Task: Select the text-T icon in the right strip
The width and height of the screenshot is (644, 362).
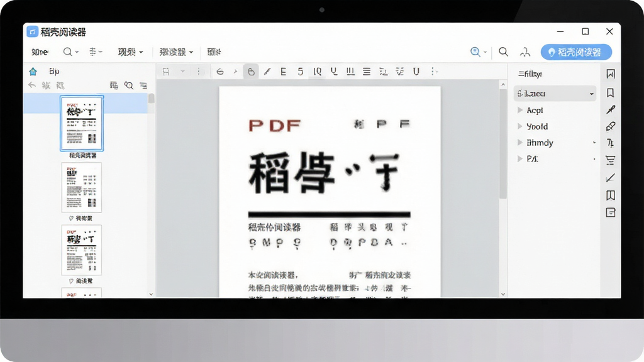Action: coord(611,143)
